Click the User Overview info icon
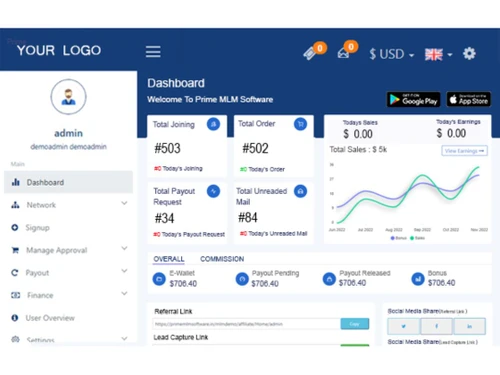Screen dimensions: 500x375 [x=15, y=318]
